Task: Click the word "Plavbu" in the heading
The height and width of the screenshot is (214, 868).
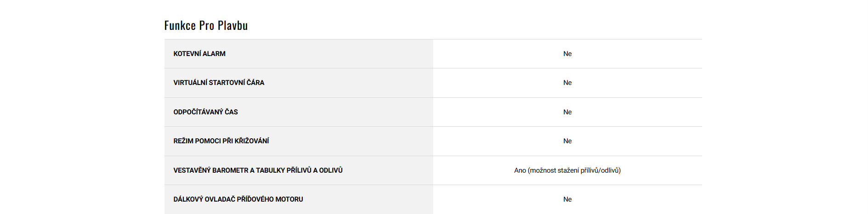Action: [x=233, y=25]
